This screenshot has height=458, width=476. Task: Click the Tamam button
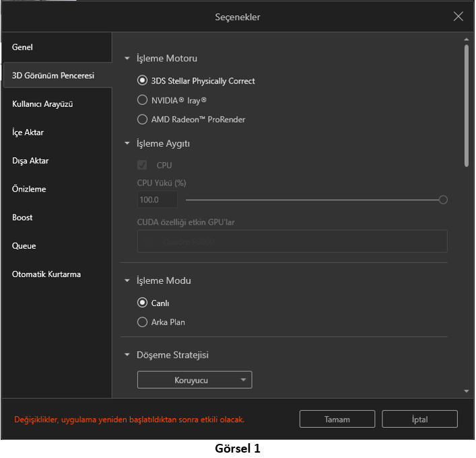[x=337, y=419]
